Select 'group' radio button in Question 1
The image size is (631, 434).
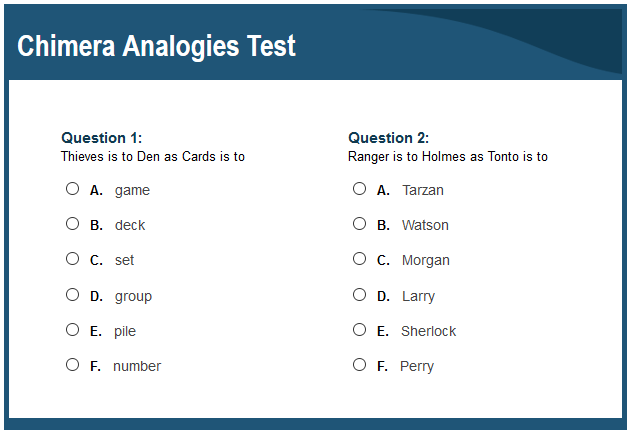coord(72,294)
